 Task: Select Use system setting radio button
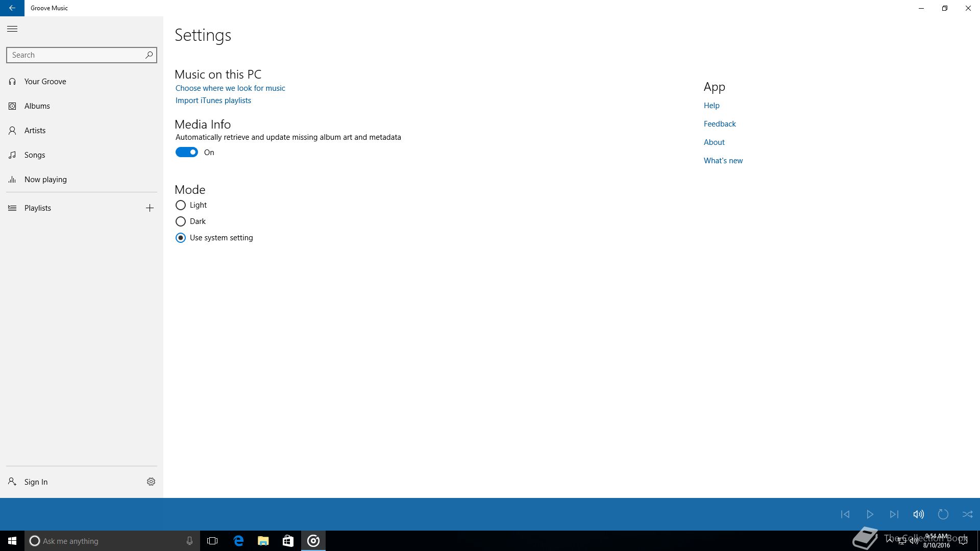click(x=181, y=238)
